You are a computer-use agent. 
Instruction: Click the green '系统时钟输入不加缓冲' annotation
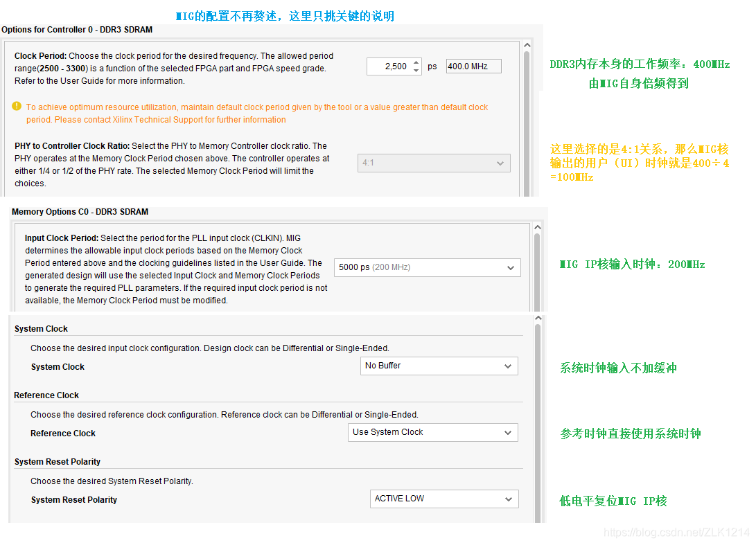tap(619, 368)
